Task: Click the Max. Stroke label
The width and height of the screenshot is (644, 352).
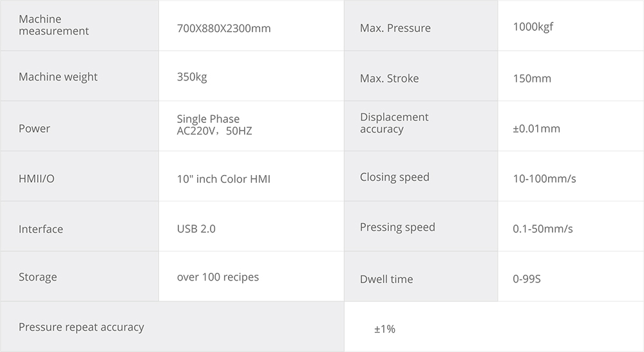Action: pos(389,79)
